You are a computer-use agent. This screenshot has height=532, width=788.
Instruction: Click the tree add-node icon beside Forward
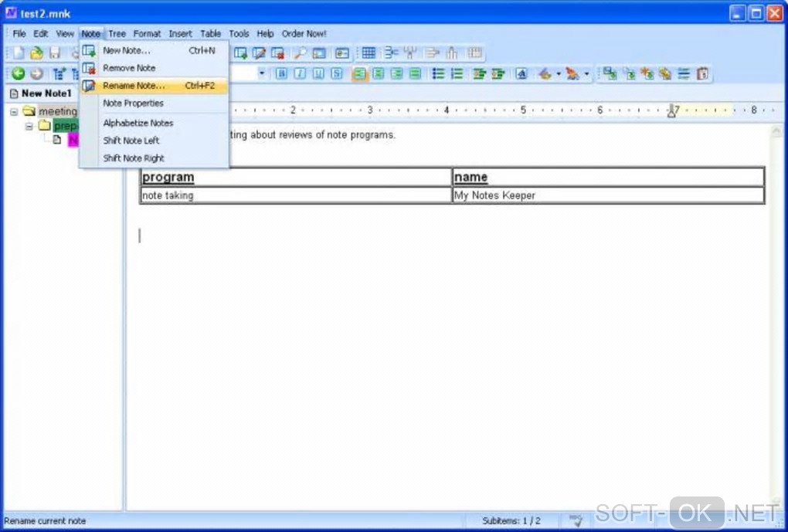click(59, 74)
